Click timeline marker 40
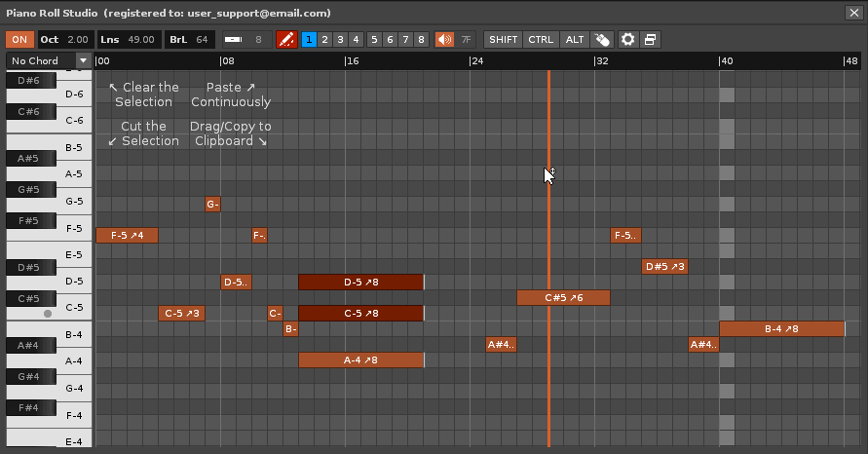Image resolution: width=868 pixels, height=454 pixels. coord(726,61)
